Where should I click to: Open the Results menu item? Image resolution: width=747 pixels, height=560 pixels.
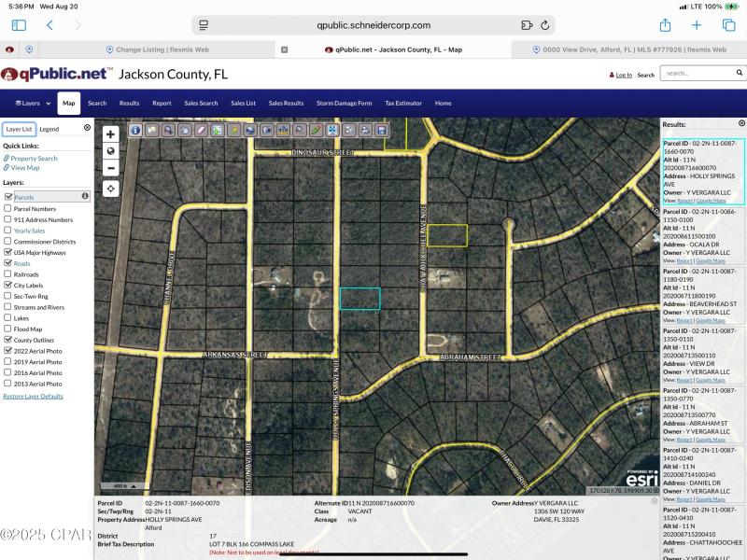130,103
